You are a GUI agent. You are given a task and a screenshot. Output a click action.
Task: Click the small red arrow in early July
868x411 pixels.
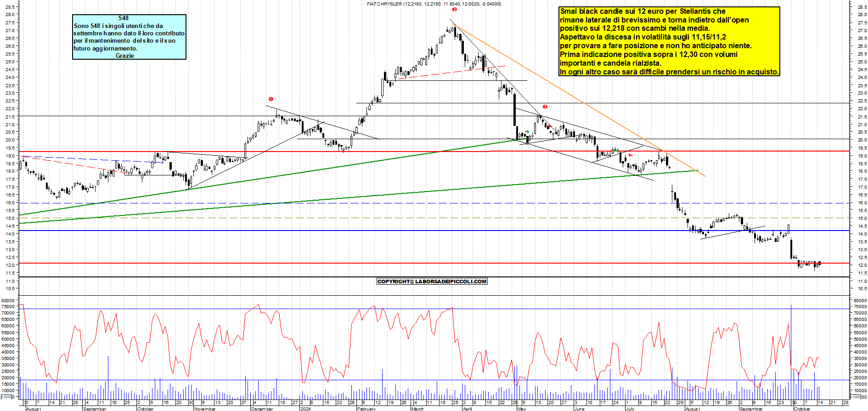point(631,155)
